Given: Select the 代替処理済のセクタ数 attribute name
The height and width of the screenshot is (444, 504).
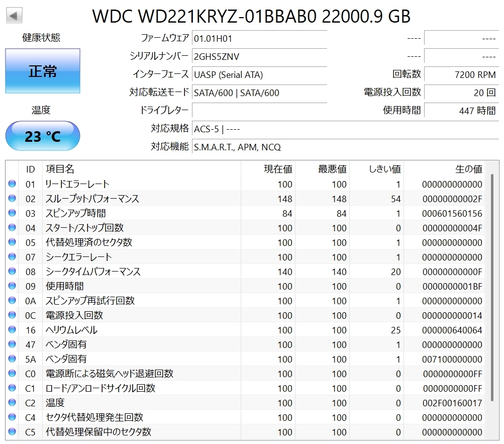Looking at the screenshot, I should point(89,242).
